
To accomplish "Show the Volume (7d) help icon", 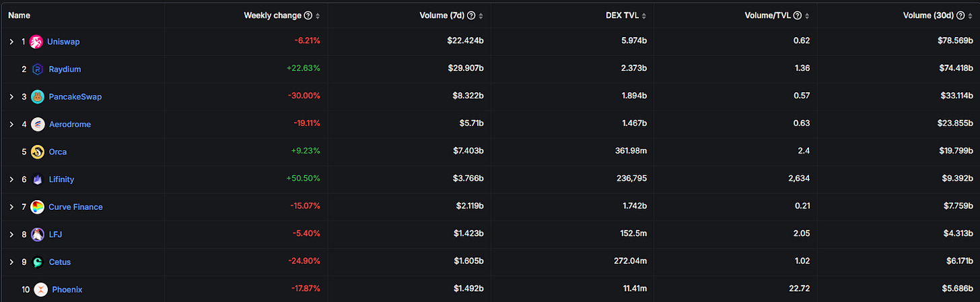I will coord(471,16).
